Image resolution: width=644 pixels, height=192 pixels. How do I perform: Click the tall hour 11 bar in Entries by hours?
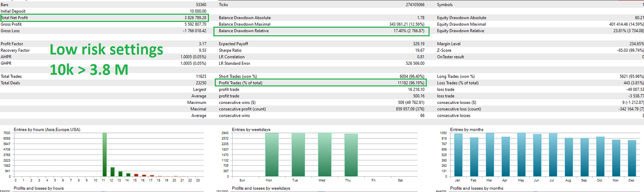pyautogui.click(x=105, y=155)
